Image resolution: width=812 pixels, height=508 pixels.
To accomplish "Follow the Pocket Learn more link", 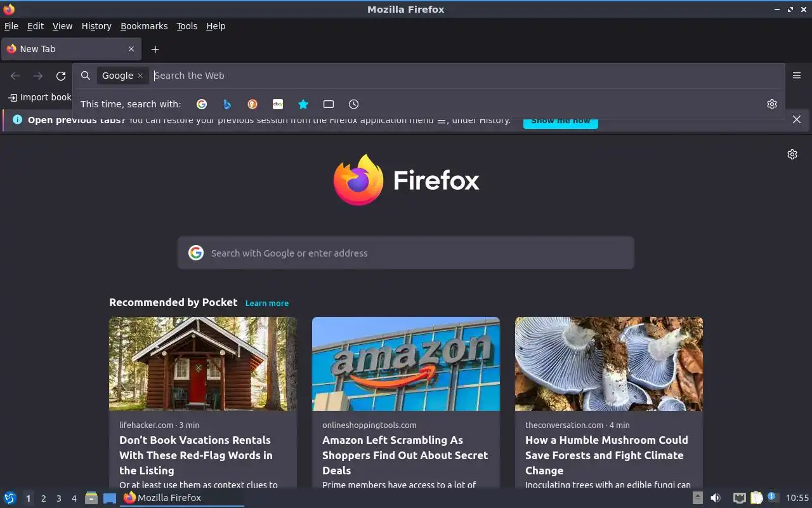I will [x=267, y=303].
